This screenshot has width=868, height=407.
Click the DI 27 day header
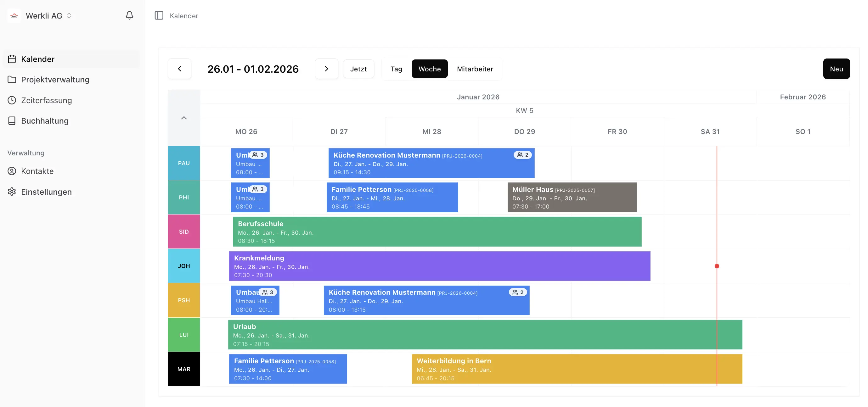(x=339, y=131)
